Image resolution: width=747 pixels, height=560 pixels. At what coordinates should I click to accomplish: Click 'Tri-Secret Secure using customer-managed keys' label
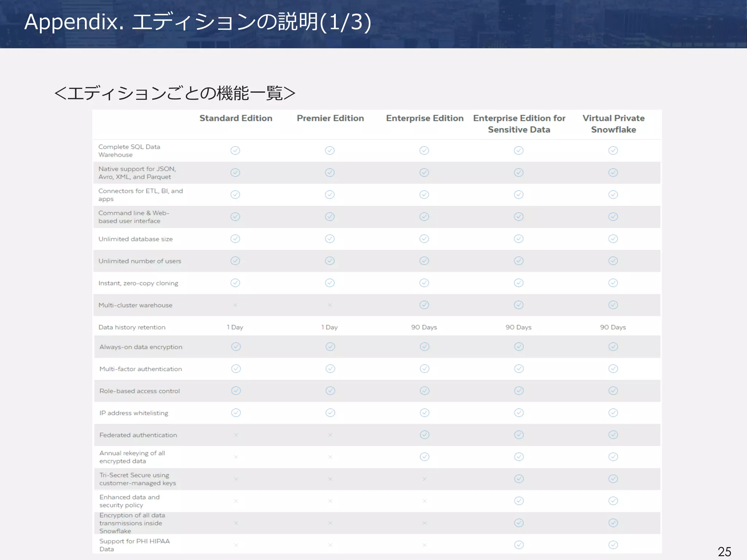coord(138,479)
